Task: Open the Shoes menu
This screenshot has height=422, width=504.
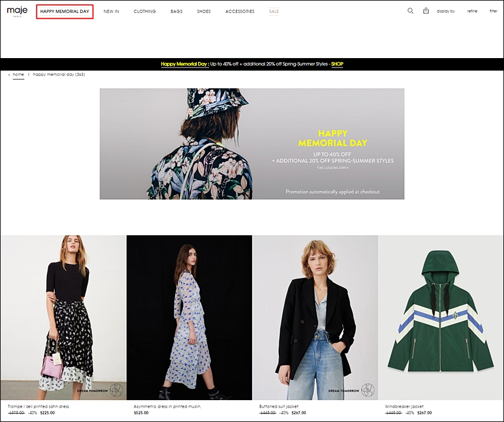Action: point(204,12)
